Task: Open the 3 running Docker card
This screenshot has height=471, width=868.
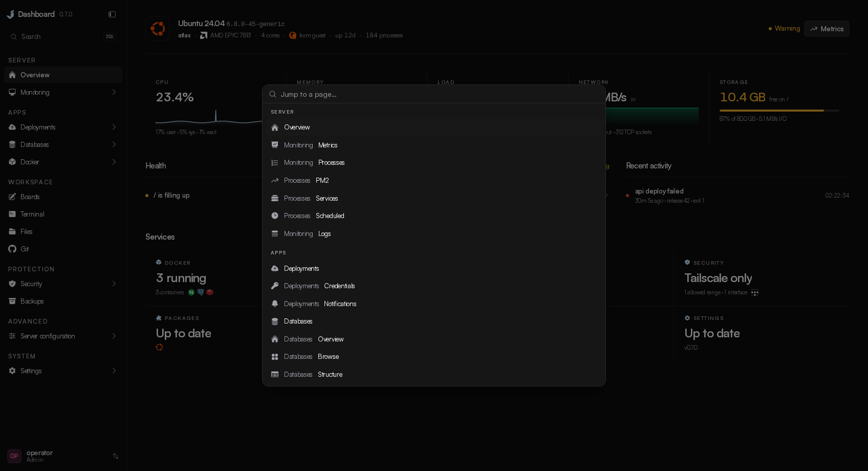Action: tap(205, 278)
